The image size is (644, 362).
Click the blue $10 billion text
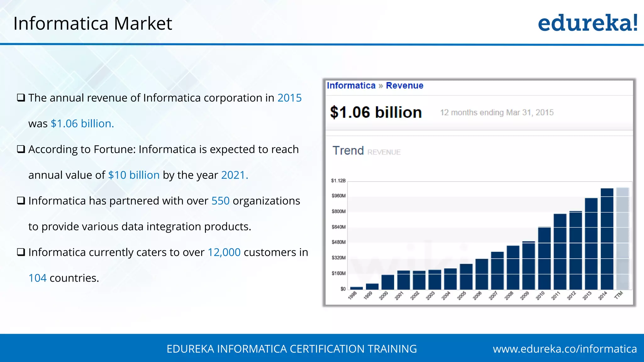click(x=134, y=175)
